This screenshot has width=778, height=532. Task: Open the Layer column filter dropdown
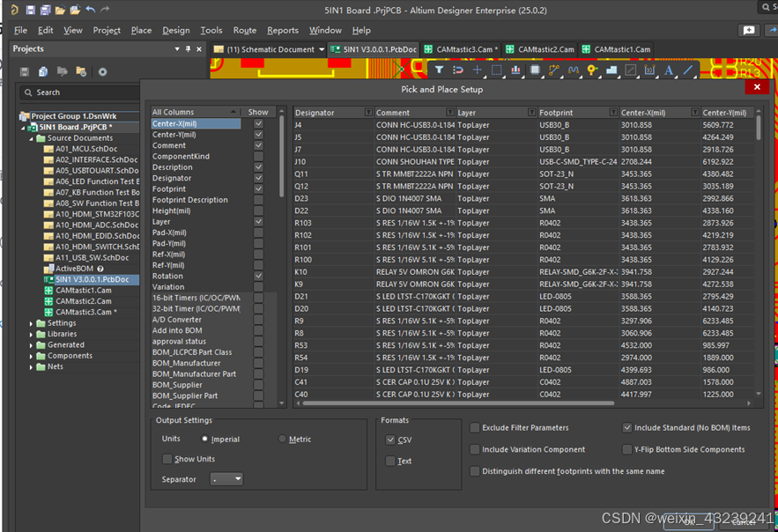click(532, 112)
